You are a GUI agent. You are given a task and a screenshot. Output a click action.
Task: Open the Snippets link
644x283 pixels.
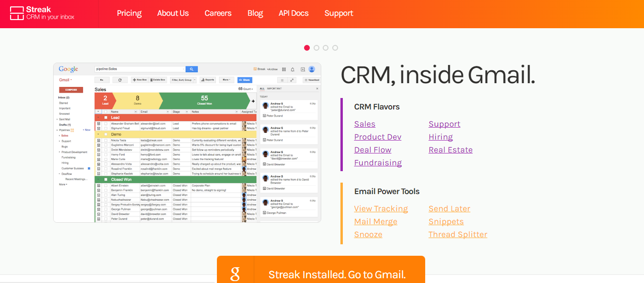point(446,222)
